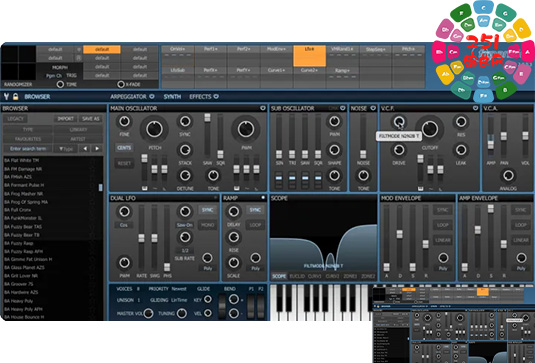Click the IMPORT button
The width and height of the screenshot is (535, 363).
click(x=66, y=119)
